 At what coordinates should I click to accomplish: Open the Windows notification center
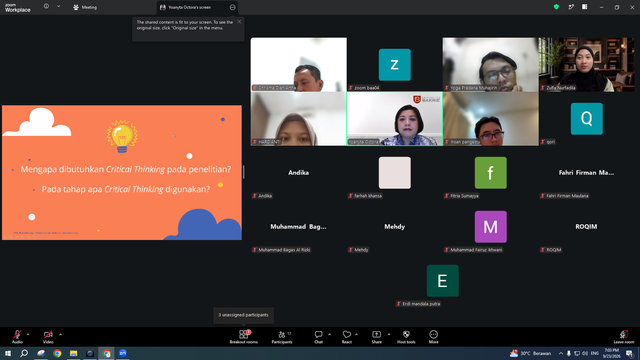pyautogui.click(x=630, y=353)
